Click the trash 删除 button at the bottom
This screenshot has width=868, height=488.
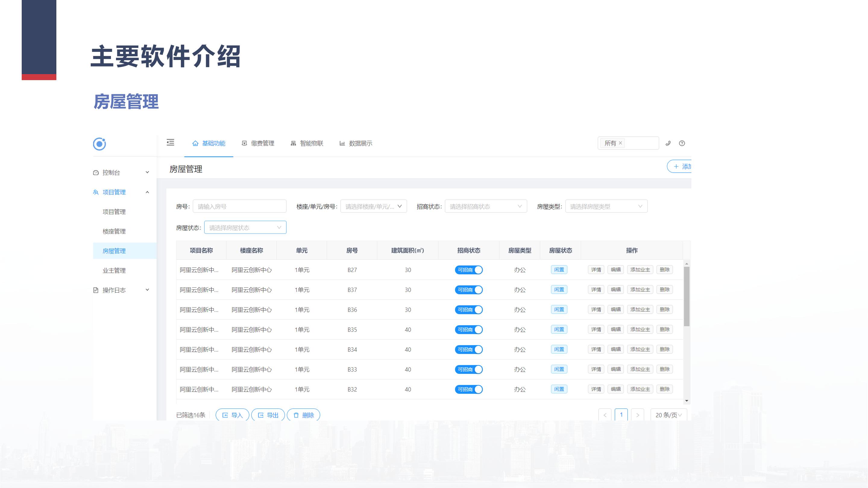click(x=303, y=415)
